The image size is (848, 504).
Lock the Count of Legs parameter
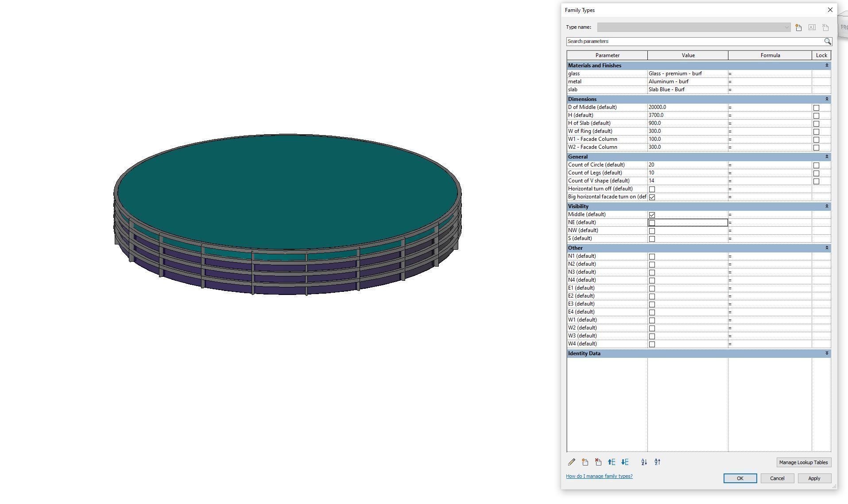point(816,173)
